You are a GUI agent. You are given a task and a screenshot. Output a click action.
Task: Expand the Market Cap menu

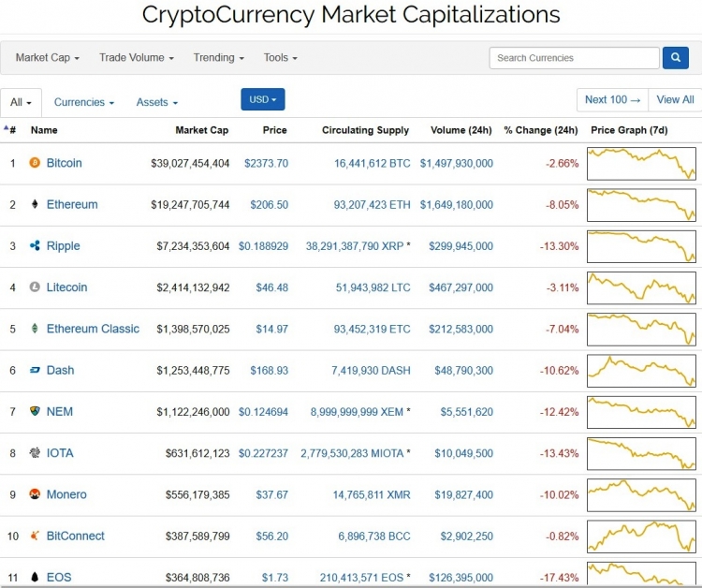pos(48,58)
